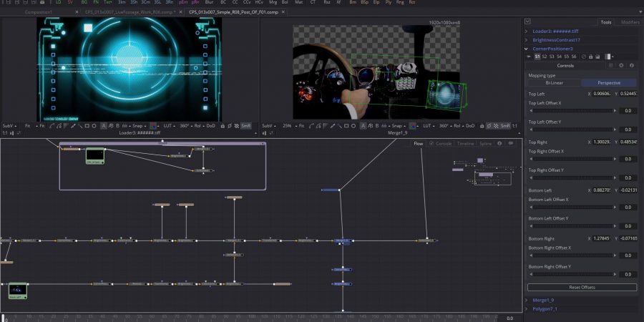
Task: Click the LD loader tool shortcut
Action: [59, 3]
